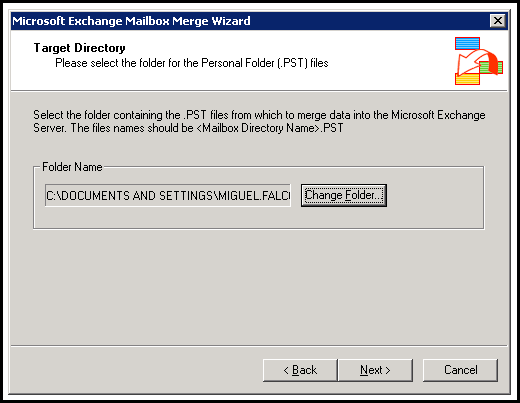The width and height of the screenshot is (520, 403).
Task: Click the red curved arrow in header icon
Action: point(475,62)
